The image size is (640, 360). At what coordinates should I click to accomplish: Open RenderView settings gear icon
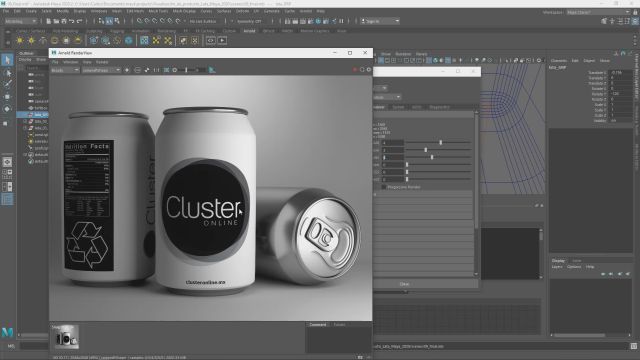coord(369,70)
